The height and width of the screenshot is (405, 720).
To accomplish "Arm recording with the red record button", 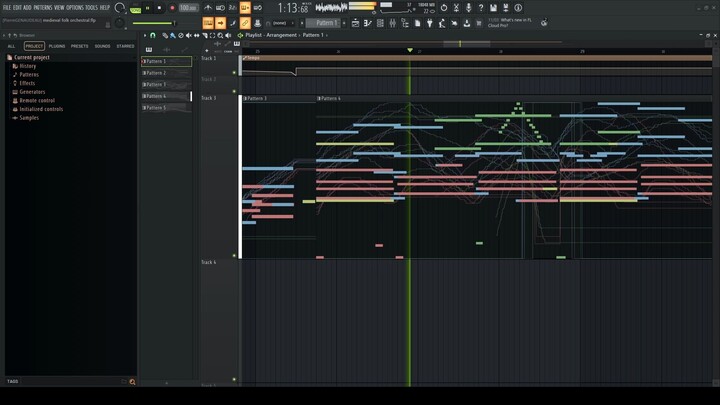I will 172,8.
